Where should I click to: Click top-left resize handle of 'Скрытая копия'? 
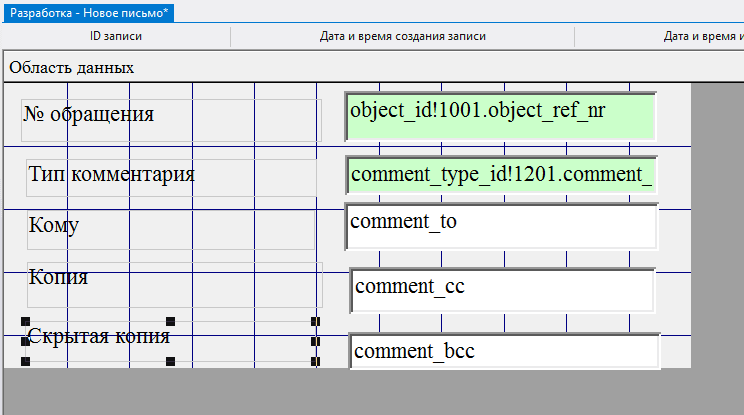[x=25, y=321]
